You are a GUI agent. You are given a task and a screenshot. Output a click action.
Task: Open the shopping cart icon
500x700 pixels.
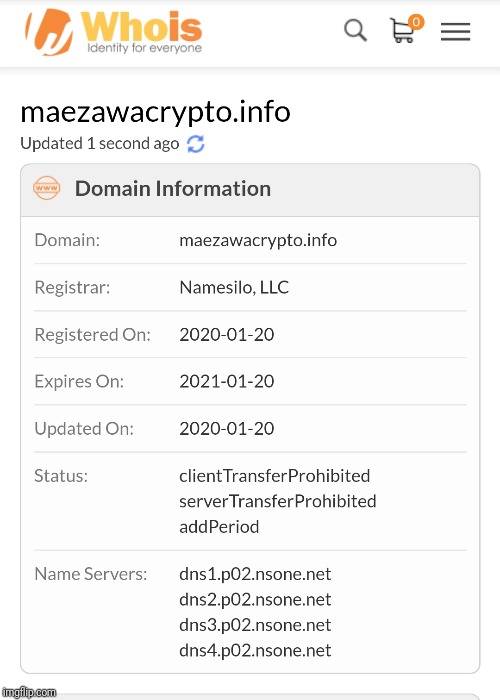[x=402, y=31]
